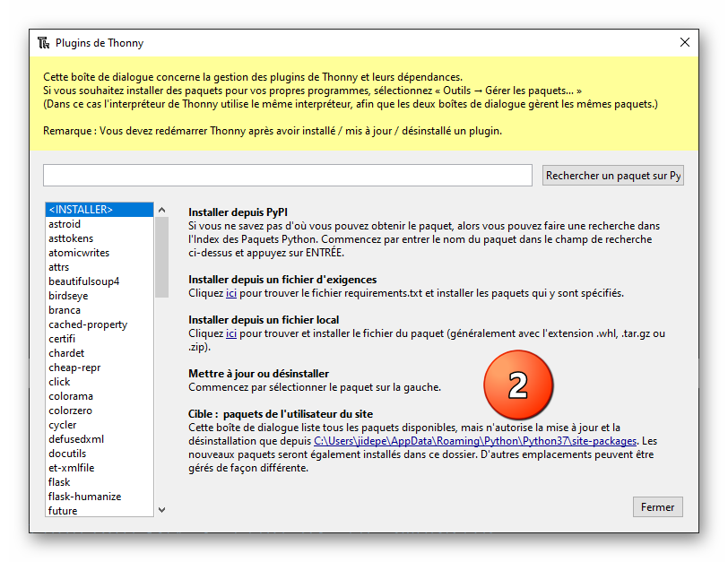Select branca package
Viewport: 728px width, 562px height.
(x=100, y=310)
